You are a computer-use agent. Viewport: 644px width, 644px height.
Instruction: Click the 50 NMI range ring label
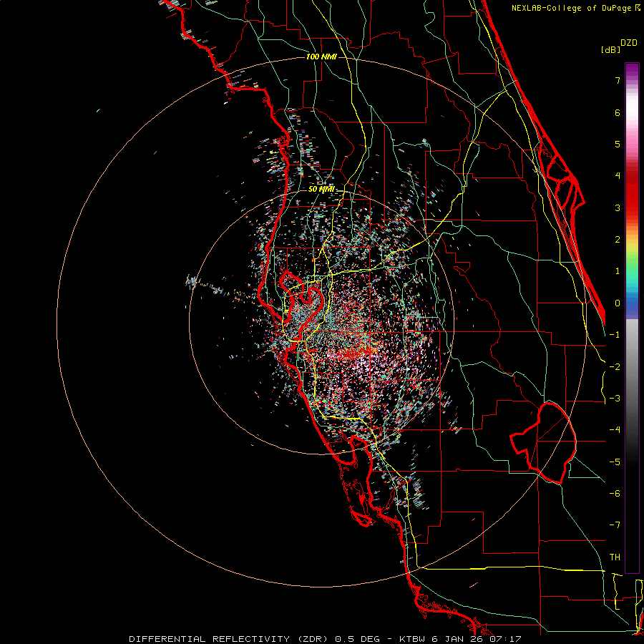pyautogui.click(x=321, y=189)
